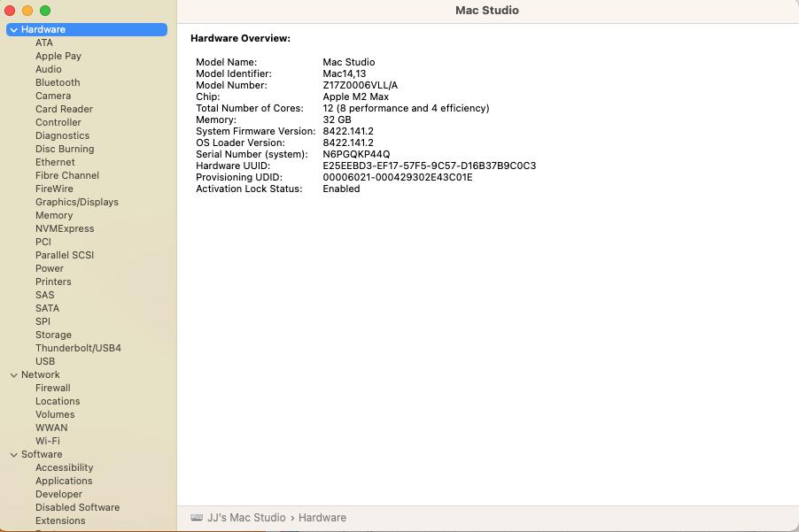Image resolution: width=799 pixels, height=532 pixels.
Task: Click the computer icon in path bar
Action: [197, 518]
